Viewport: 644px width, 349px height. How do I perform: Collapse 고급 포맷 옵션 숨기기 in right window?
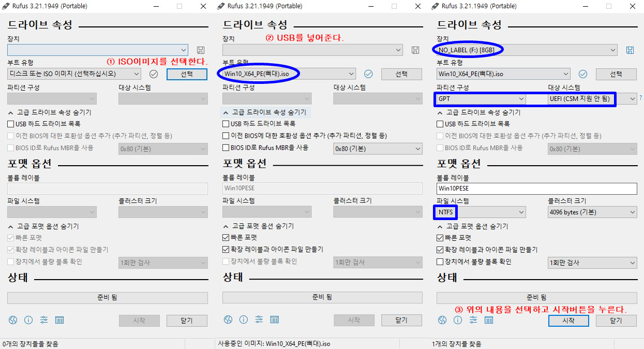pyautogui.click(x=473, y=226)
